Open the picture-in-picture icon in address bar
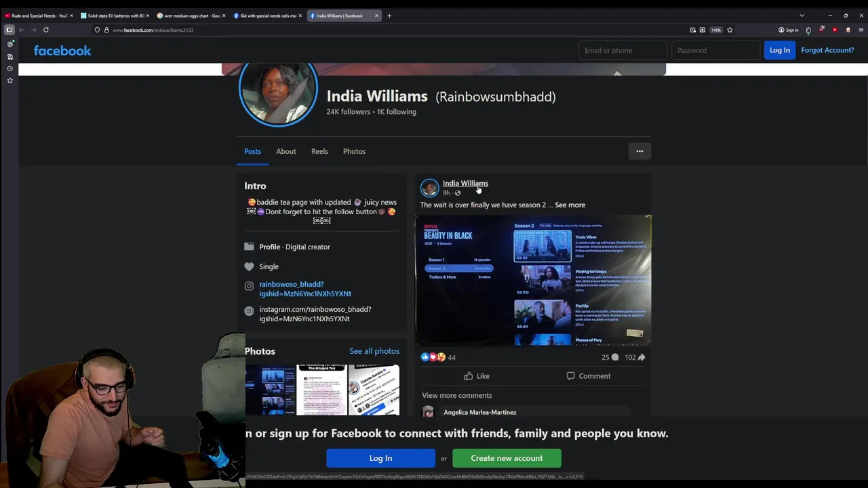Image resolution: width=868 pixels, height=488 pixels. pyautogui.click(x=692, y=30)
